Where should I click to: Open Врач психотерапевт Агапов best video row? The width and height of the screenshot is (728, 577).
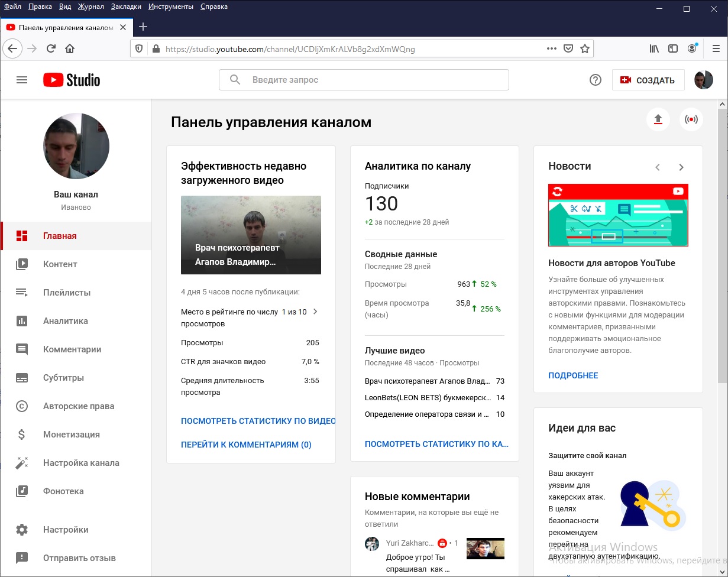(x=435, y=381)
